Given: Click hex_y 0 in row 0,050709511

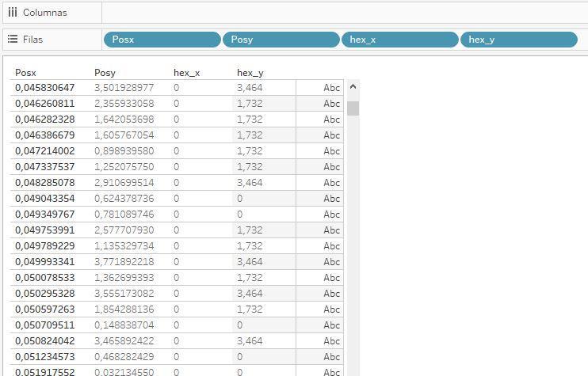Looking at the screenshot, I should (x=240, y=325).
